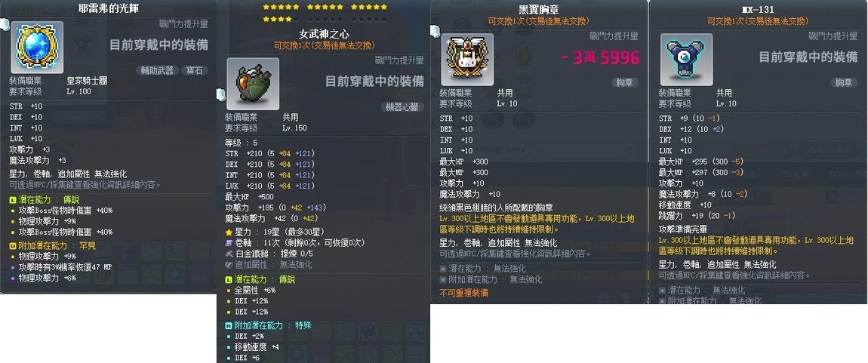The image size is (868, 363).
Task: Click the 不可重複裝備 orange text
Action: (464, 292)
